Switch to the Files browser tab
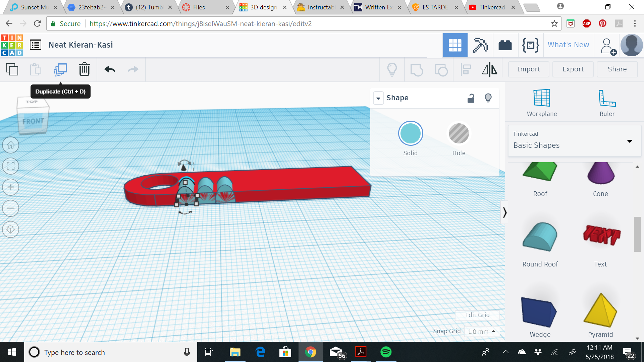 click(207, 7)
